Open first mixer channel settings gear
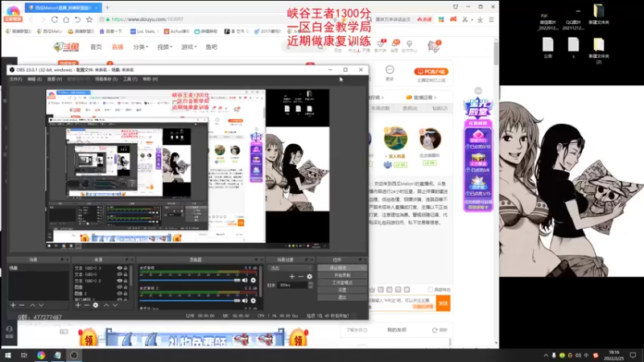This screenshot has height=362, width=644. tap(253, 280)
